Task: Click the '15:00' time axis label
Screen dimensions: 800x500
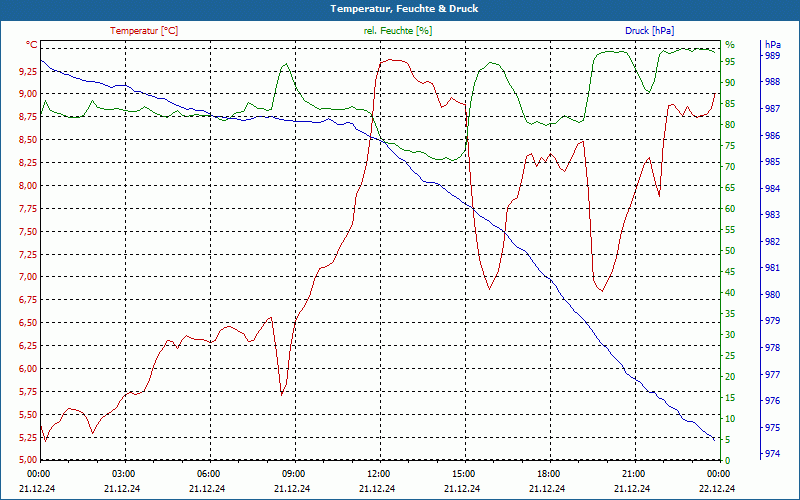Action: point(463,474)
